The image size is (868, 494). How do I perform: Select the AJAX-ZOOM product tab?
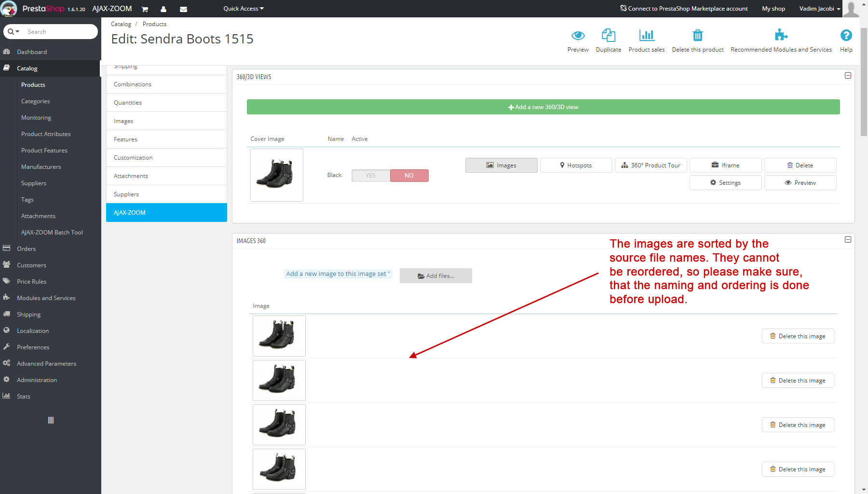click(166, 212)
